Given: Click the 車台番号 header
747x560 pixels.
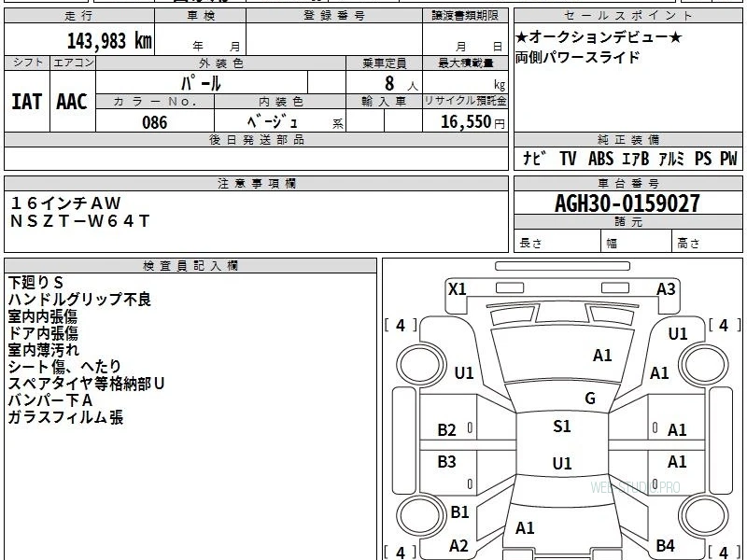Looking at the screenshot, I should pos(628,183).
